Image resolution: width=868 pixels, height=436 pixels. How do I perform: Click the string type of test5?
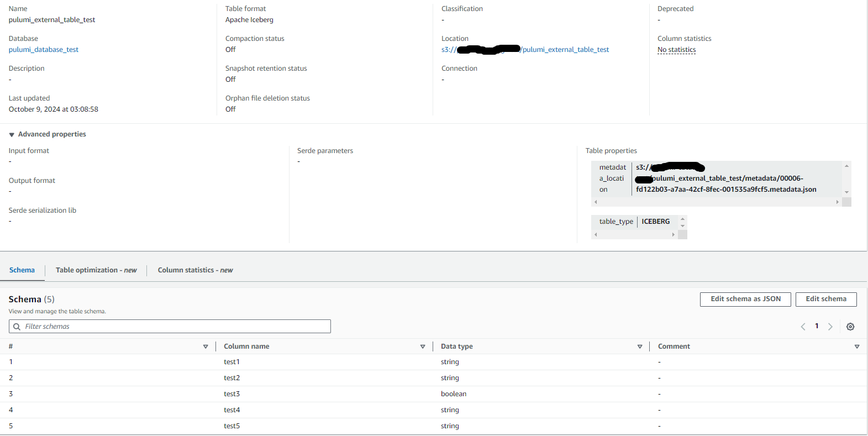click(x=450, y=426)
